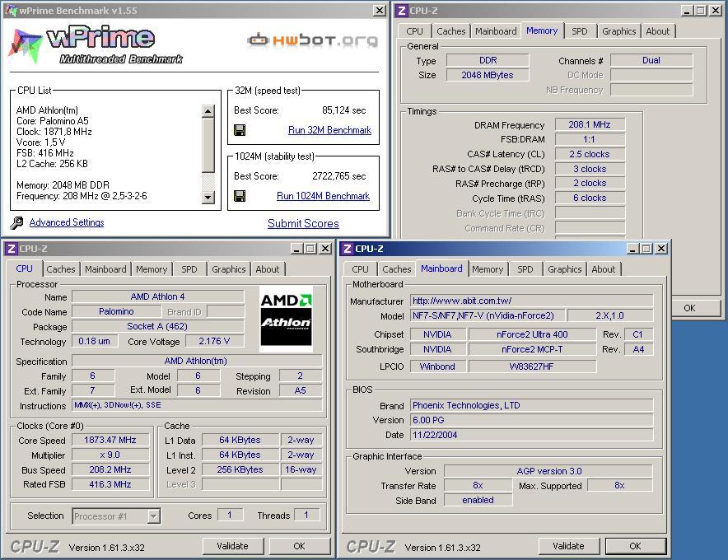Close the wPrime Benchmark window

[380, 10]
